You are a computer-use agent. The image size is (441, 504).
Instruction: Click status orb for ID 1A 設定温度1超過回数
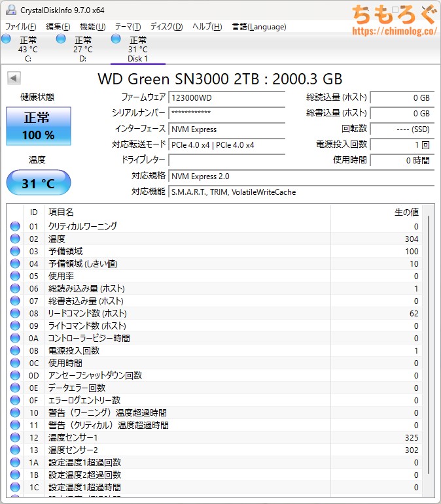15,463
